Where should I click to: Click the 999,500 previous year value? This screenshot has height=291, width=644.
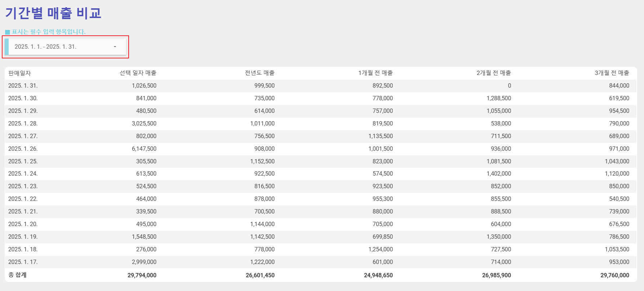265,86
